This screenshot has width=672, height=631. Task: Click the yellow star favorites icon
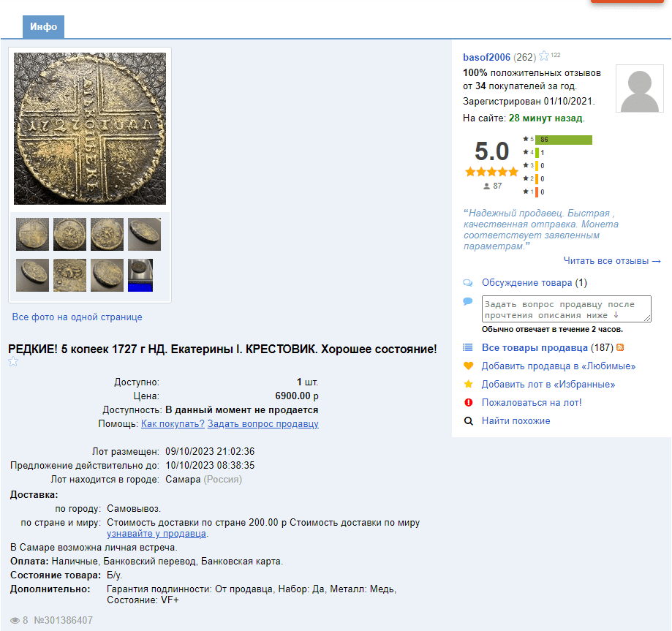pyautogui.click(x=469, y=384)
